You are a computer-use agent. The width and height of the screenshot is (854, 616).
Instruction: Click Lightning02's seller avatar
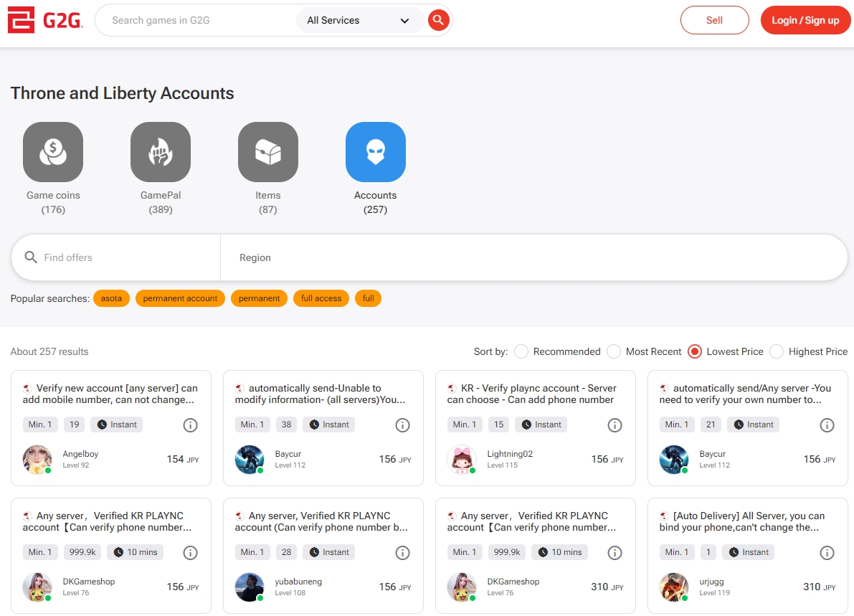461,459
